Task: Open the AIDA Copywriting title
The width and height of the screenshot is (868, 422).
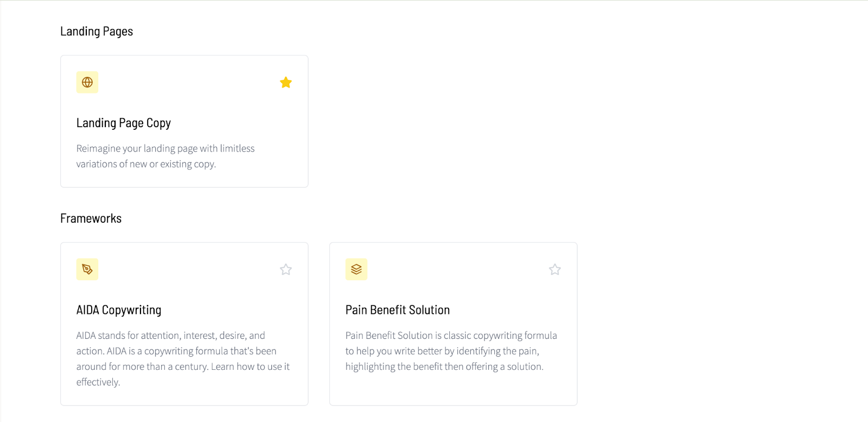Action: 119,310
